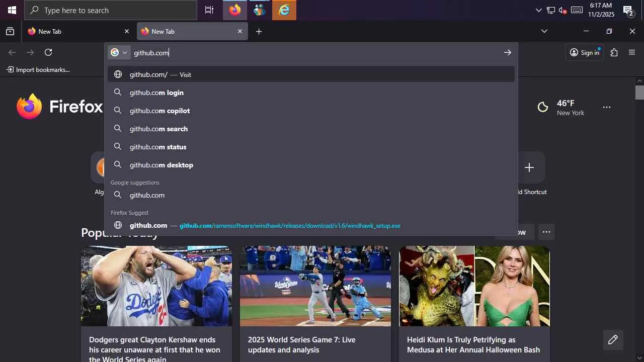Select the "github.com status" suggestion
Image resolution: width=644 pixels, height=362 pixels.
point(311,147)
